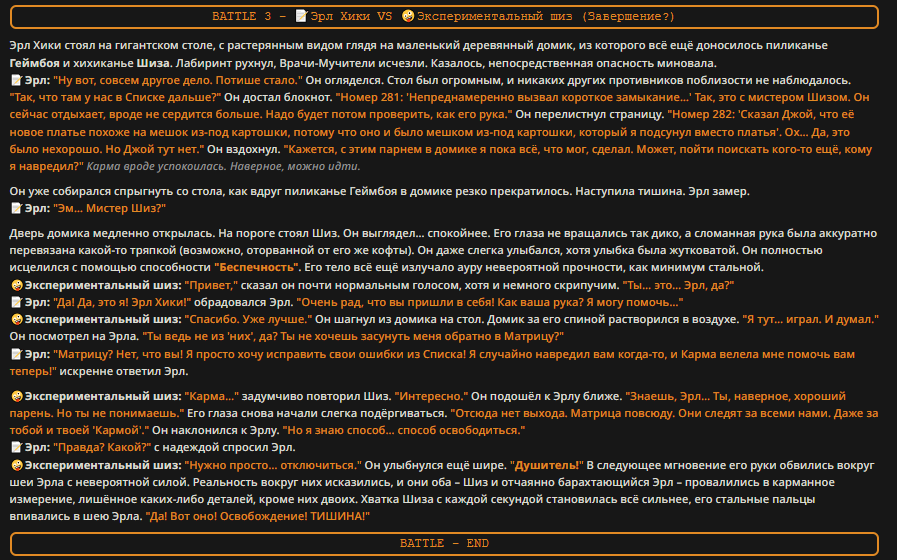Click the quote "Да! Да, это я! Эрл Хики!"
The height and width of the screenshot is (560, 897).
122,302
